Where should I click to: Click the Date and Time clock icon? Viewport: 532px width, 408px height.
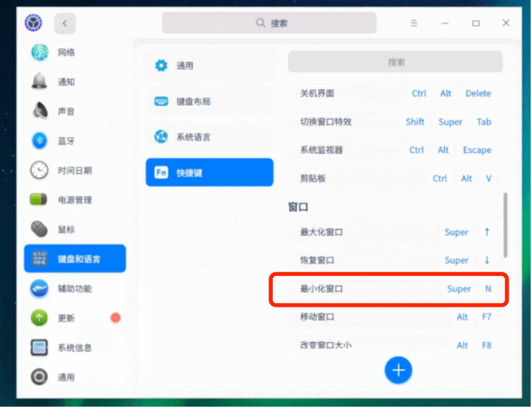[40, 170]
